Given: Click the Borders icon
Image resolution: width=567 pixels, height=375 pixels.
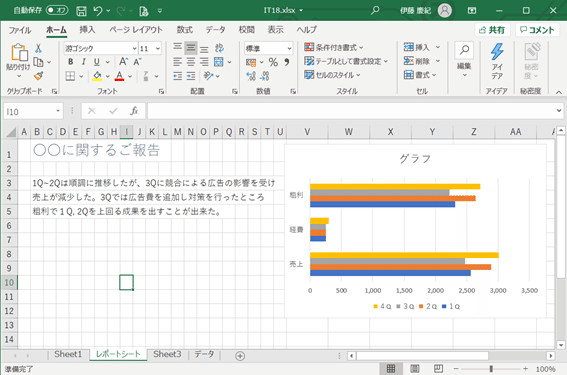Looking at the screenshot, I should click(x=71, y=76).
